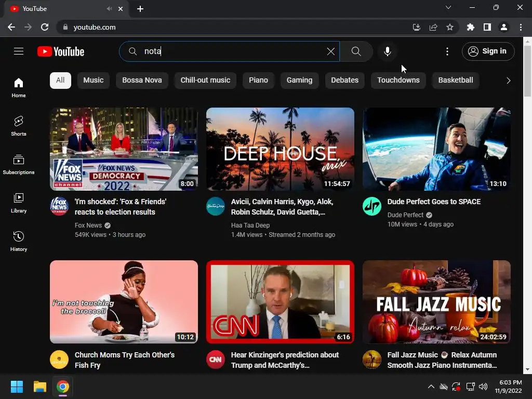Image resolution: width=532 pixels, height=399 pixels.
Task: Click the Dude Perfect channel avatar
Action: (x=372, y=206)
